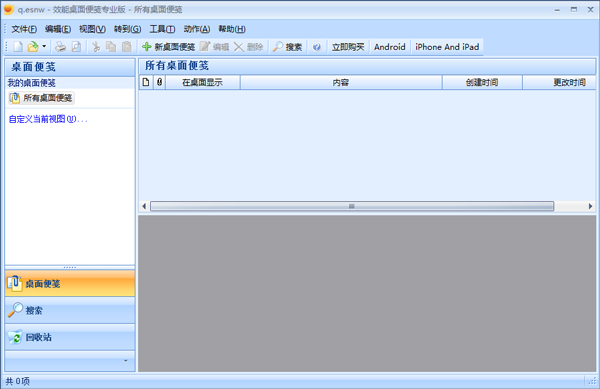The height and width of the screenshot is (389, 600).
Task: Click the 我的桌面便签 group header
Action: (x=70, y=83)
